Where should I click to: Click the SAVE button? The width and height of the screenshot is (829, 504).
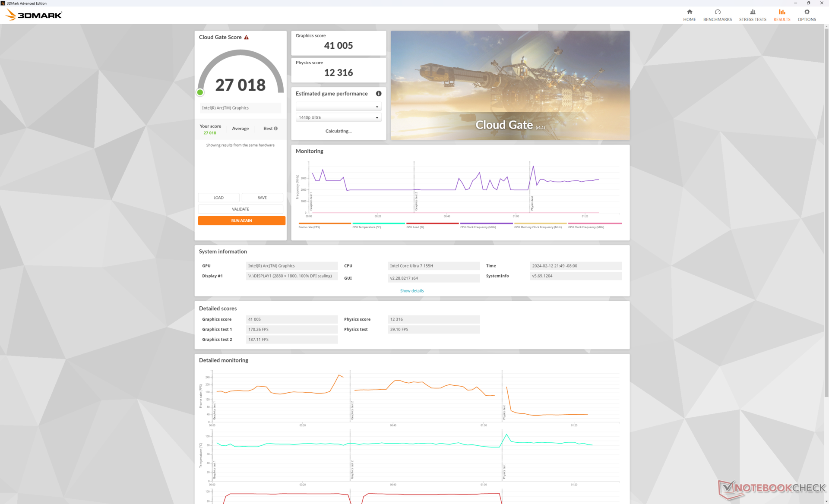tap(263, 198)
